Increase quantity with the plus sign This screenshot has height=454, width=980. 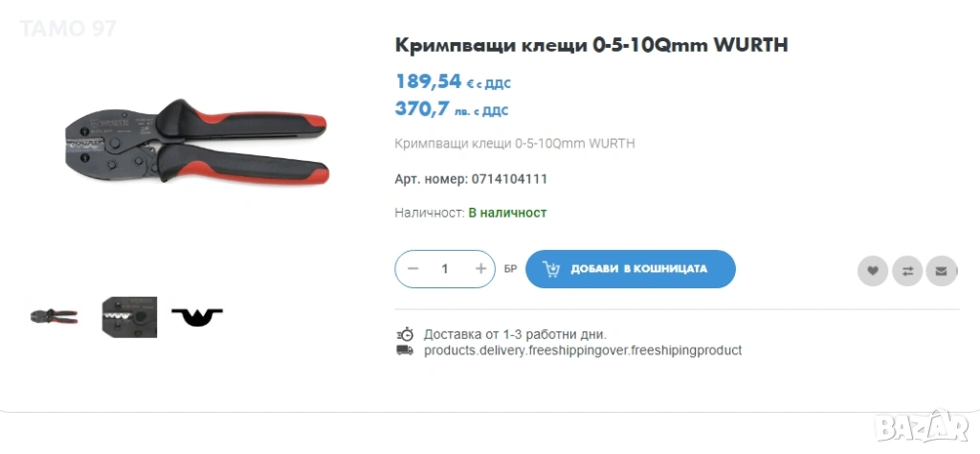(480, 269)
